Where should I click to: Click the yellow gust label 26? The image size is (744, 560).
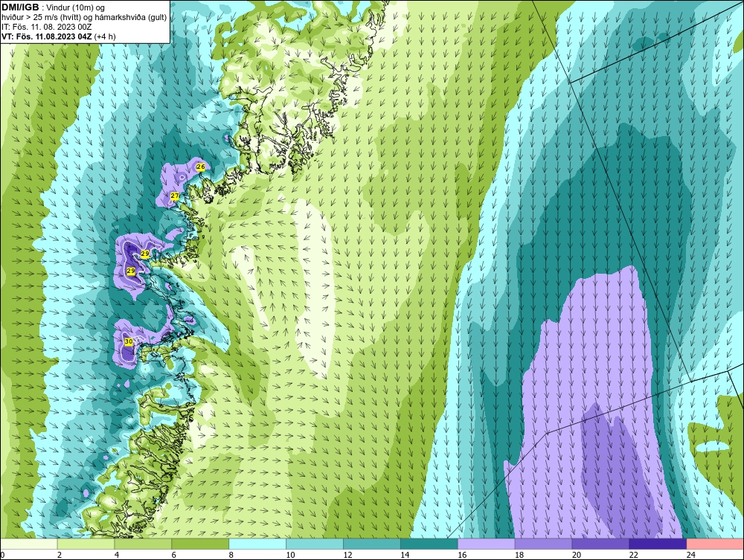pos(201,167)
